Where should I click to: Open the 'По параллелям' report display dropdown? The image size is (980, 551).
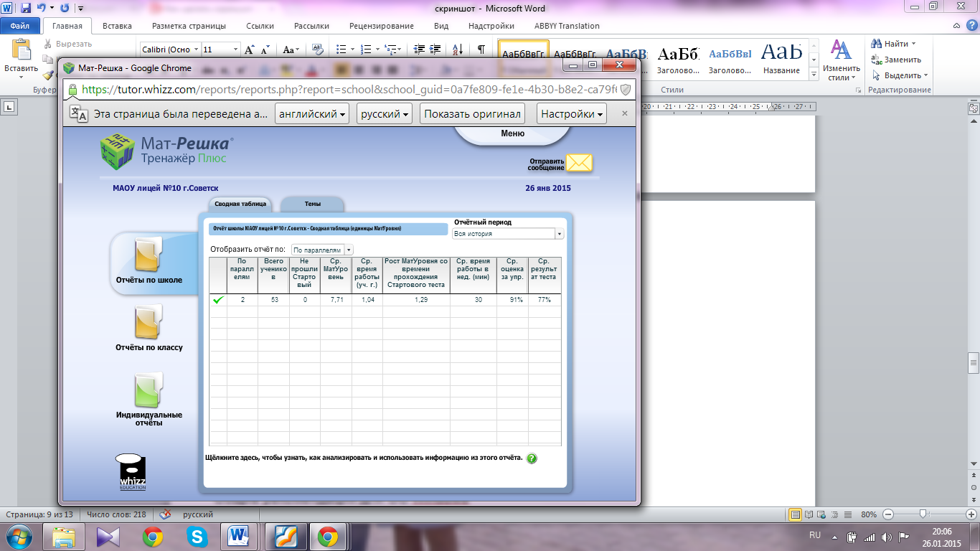click(x=322, y=250)
